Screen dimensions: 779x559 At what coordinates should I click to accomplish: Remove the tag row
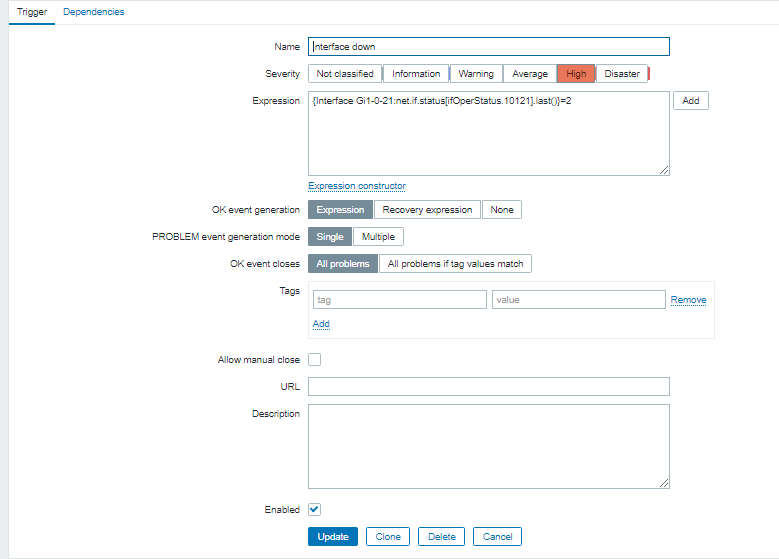click(688, 300)
